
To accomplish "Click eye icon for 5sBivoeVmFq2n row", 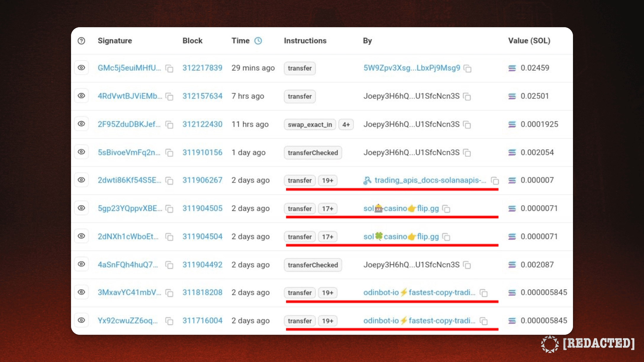I will tap(81, 152).
